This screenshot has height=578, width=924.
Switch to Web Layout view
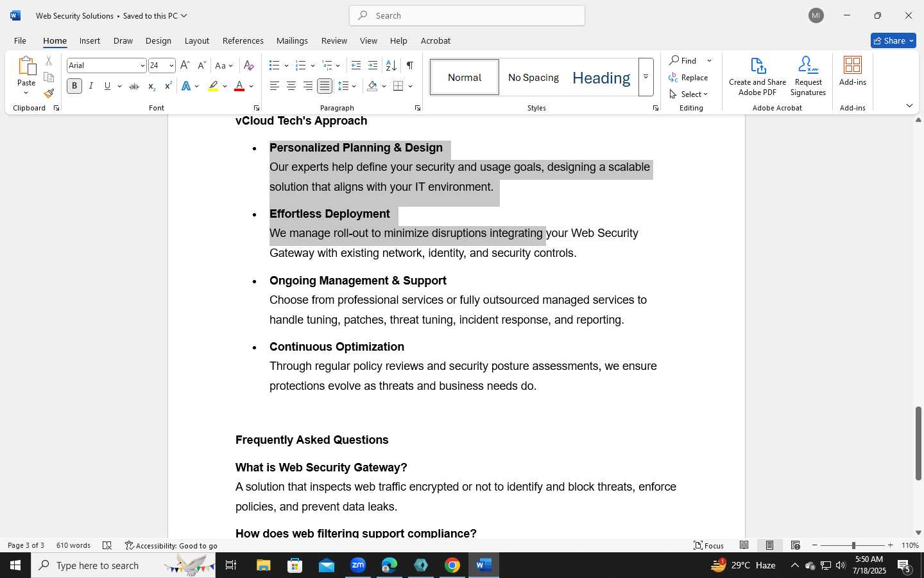tap(796, 545)
